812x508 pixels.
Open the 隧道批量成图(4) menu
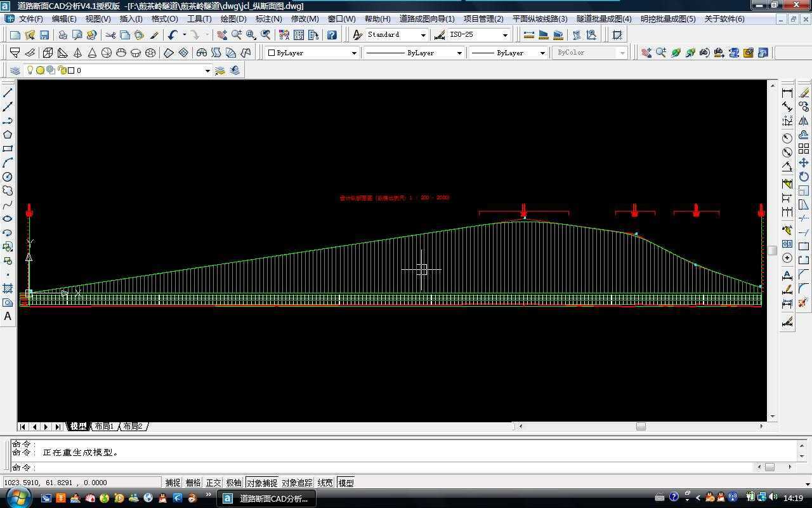(604, 18)
